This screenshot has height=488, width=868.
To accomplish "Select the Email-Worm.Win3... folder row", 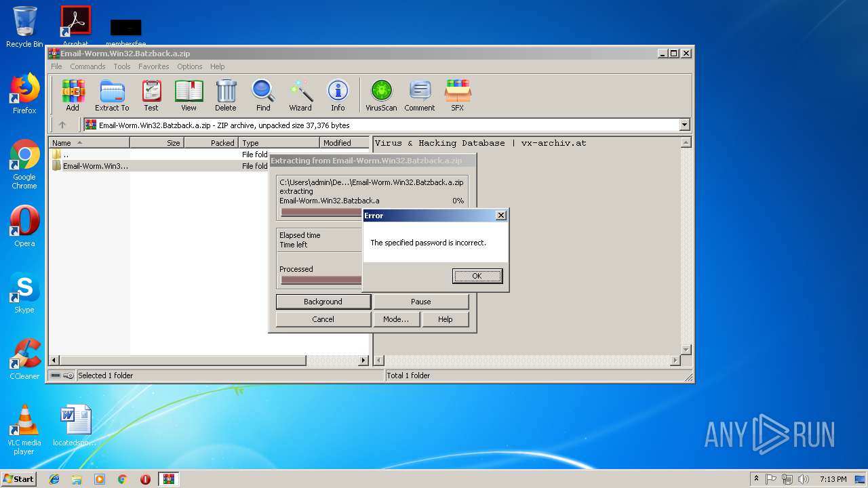I will (159, 166).
